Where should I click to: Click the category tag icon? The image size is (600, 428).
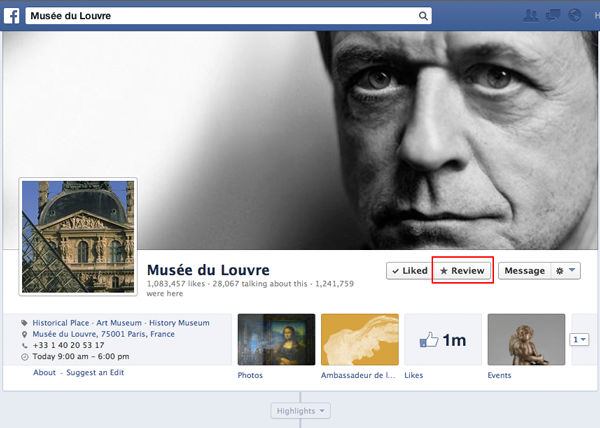[x=24, y=323]
